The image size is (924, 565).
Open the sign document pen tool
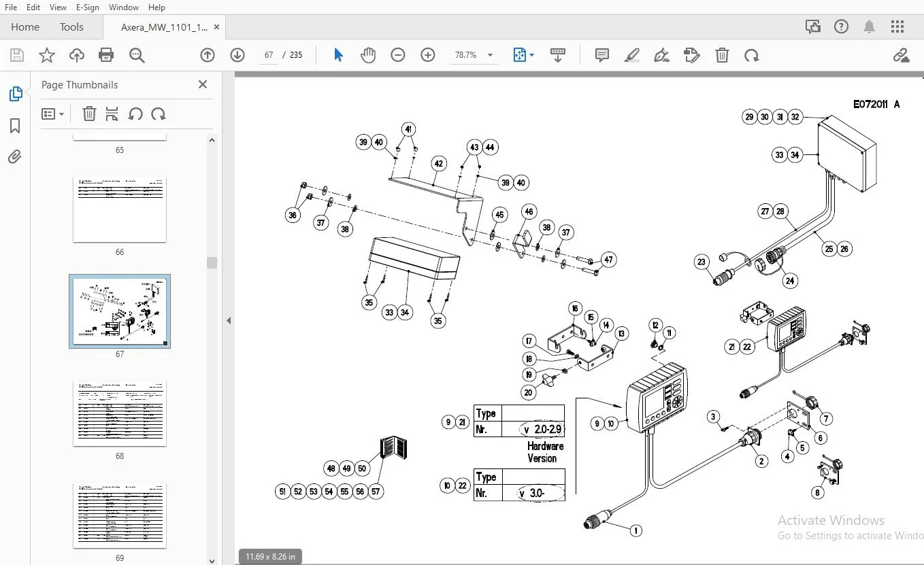(661, 55)
